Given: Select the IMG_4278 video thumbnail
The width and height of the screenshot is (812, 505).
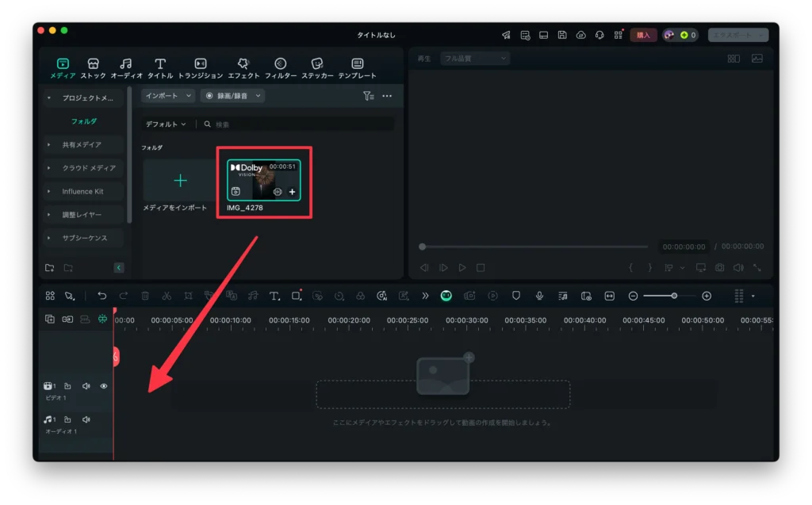Looking at the screenshot, I should 263,180.
